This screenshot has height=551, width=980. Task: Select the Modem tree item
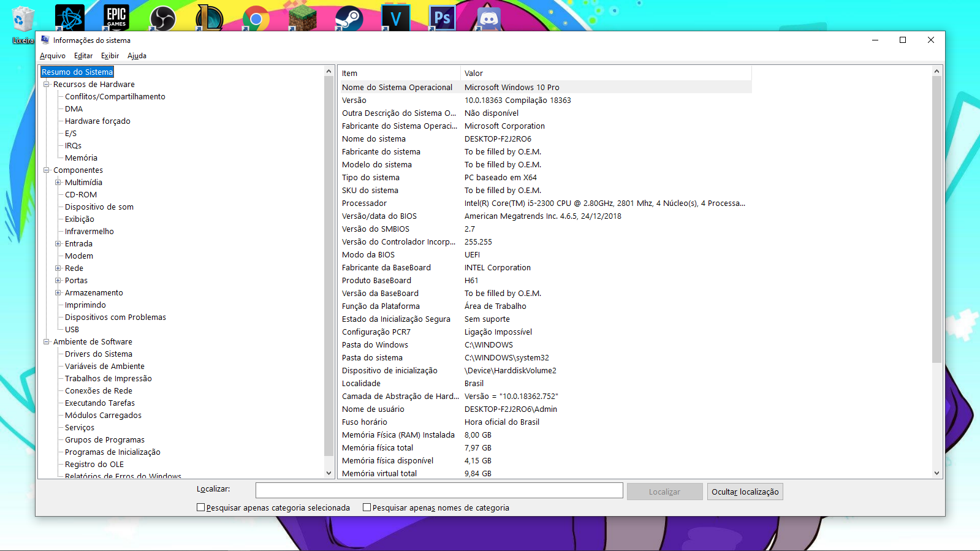79,256
